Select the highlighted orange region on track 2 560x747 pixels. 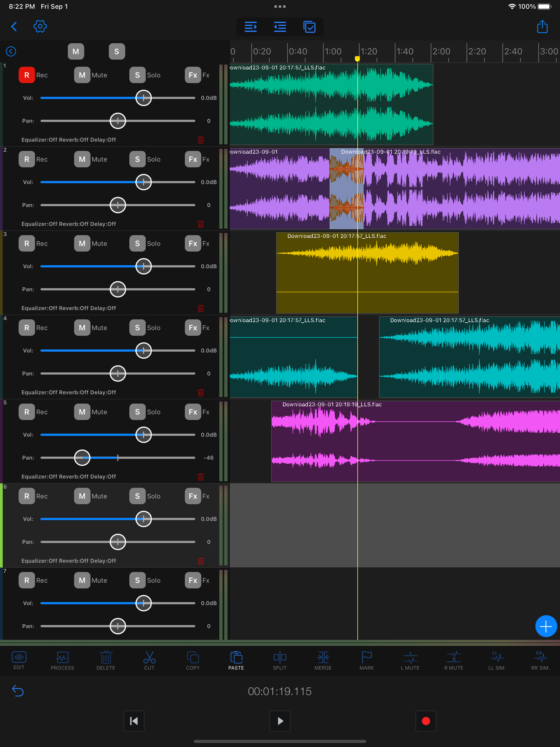click(x=346, y=189)
